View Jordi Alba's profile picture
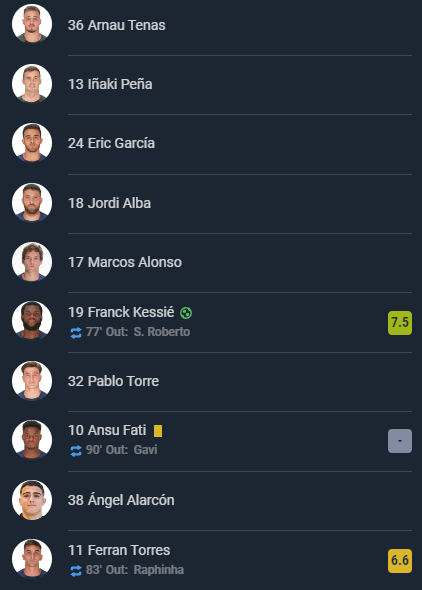 (x=32, y=202)
